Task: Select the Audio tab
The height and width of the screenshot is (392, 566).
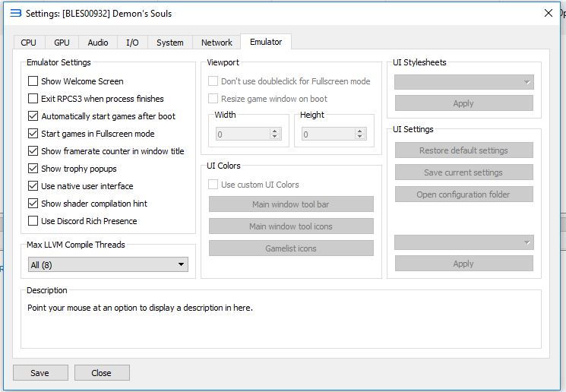Action: 98,43
